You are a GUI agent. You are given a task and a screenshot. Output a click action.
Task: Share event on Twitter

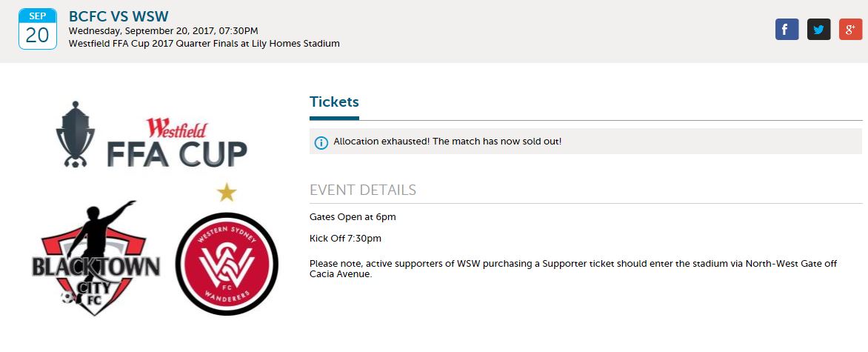pos(818,30)
